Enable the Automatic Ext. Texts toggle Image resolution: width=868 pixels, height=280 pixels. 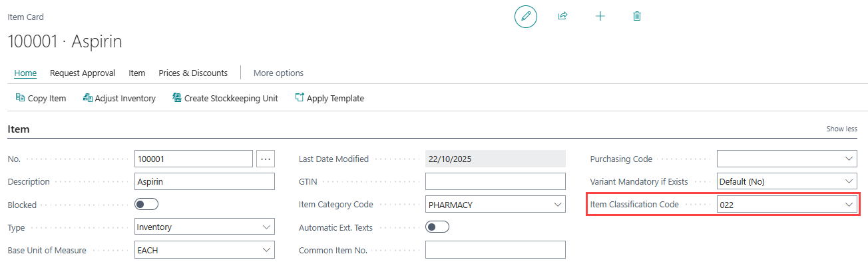coord(437,227)
